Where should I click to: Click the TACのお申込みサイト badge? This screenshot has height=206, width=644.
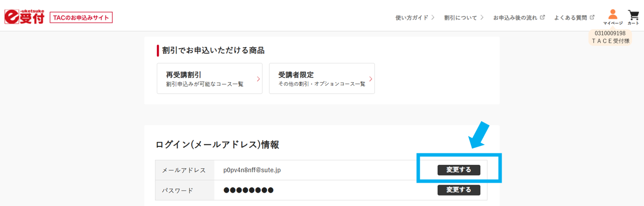pos(81,17)
